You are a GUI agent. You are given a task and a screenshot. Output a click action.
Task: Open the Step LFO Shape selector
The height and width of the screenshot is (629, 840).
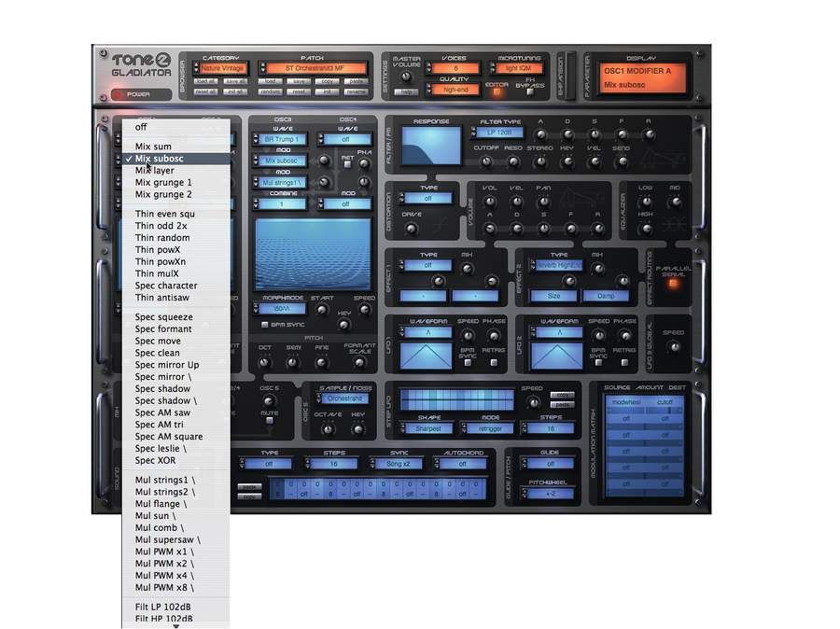[x=427, y=428]
